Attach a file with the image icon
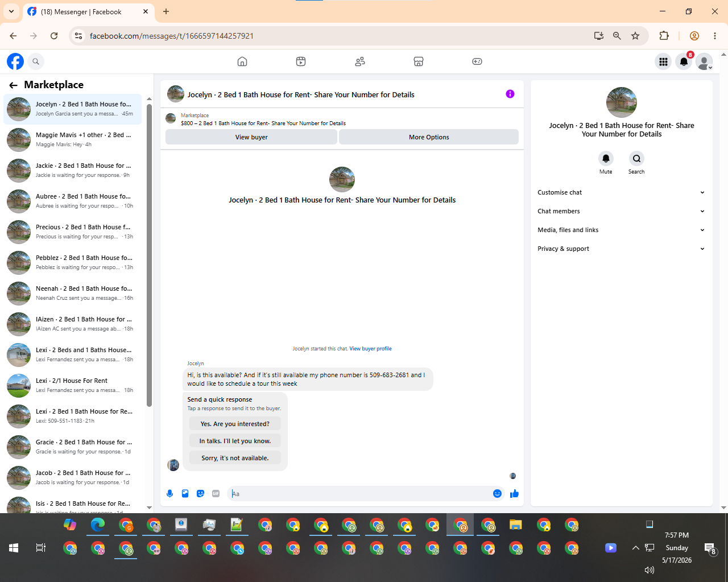Image resolution: width=728 pixels, height=582 pixels. pyautogui.click(x=185, y=494)
